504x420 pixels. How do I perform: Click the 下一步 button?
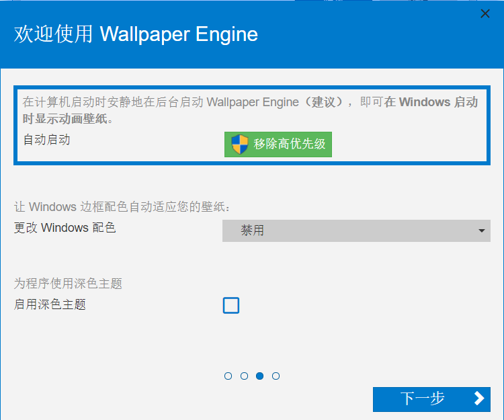click(431, 399)
